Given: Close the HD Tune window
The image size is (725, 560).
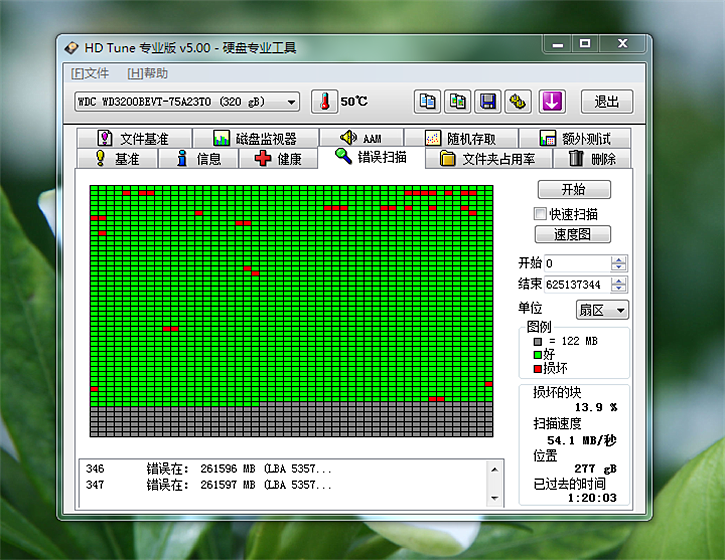Looking at the screenshot, I should click(x=622, y=44).
